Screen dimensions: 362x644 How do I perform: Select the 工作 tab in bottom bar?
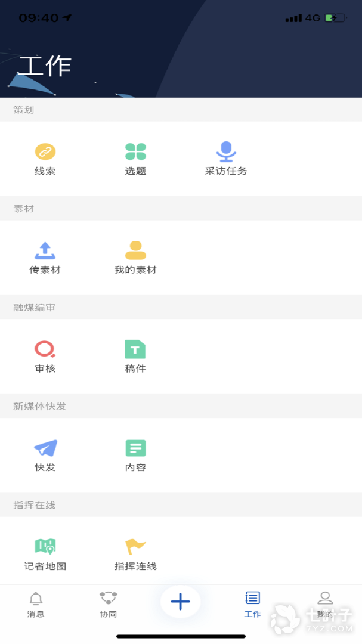pyautogui.click(x=253, y=604)
